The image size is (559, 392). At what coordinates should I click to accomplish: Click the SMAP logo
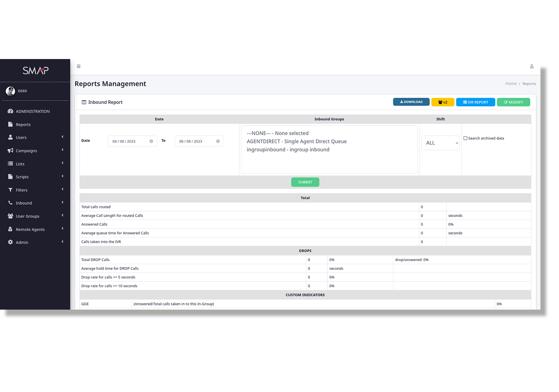tap(35, 71)
